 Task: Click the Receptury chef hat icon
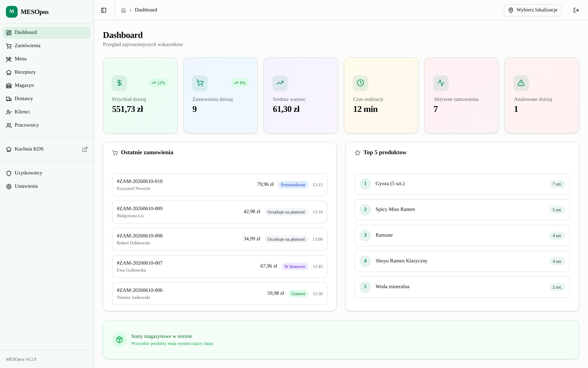coord(9,72)
